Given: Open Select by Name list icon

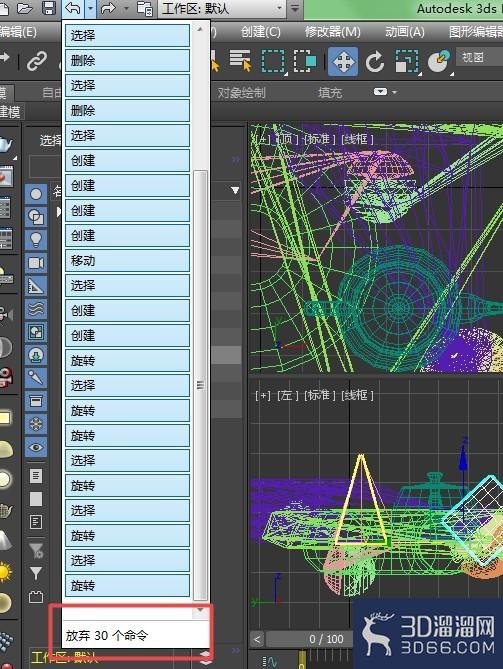Looking at the screenshot, I should pos(240,60).
